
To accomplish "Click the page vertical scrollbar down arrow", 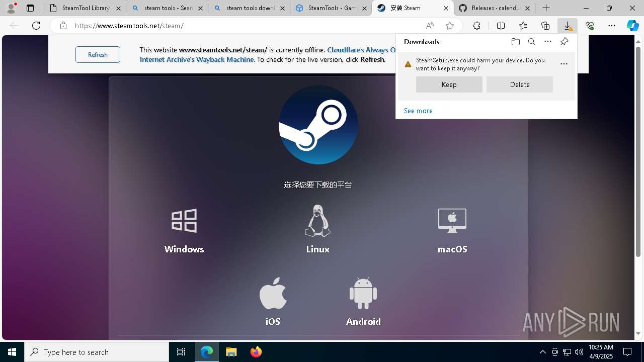I will (638, 334).
